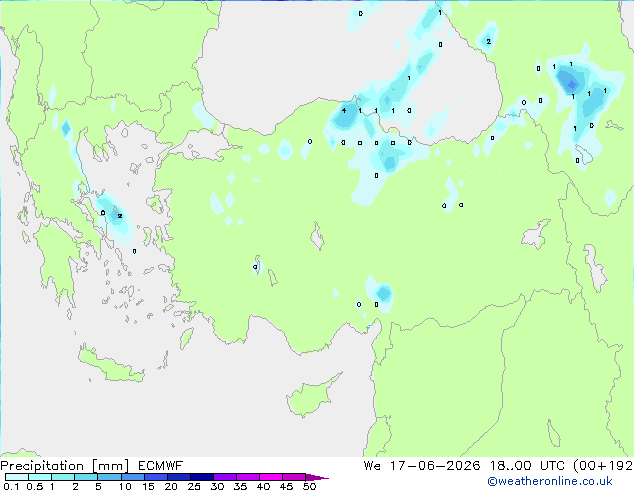Click the '18..00 UTC' time text
This screenshot has width=634, height=490.
coord(527,466)
